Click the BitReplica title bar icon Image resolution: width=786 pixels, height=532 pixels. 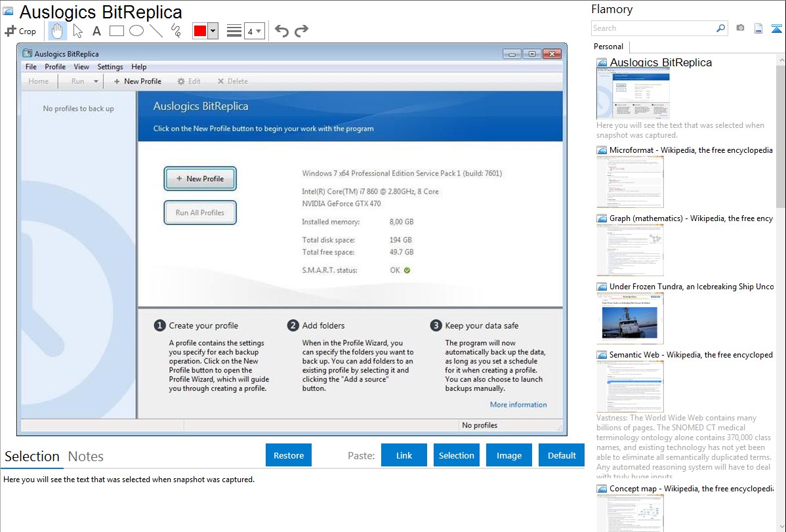pyautogui.click(x=27, y=54)
